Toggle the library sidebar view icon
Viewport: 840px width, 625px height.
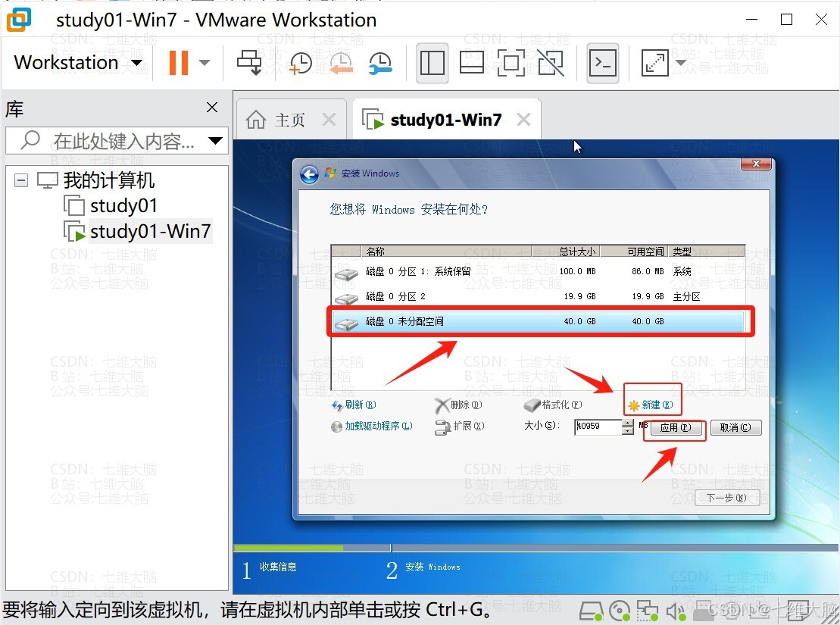tap(432, 63)
